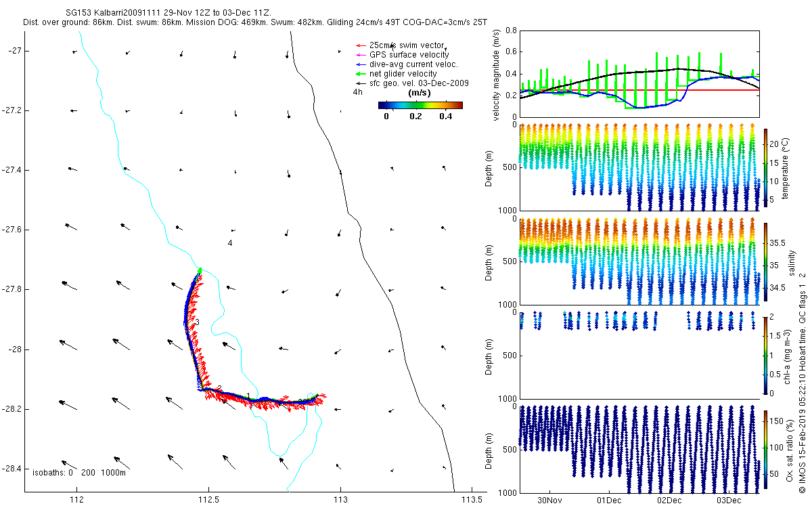Click the velocity (m/s) horizontal color bar
This screenshot has height=508, width=812.
pos(420,105)
